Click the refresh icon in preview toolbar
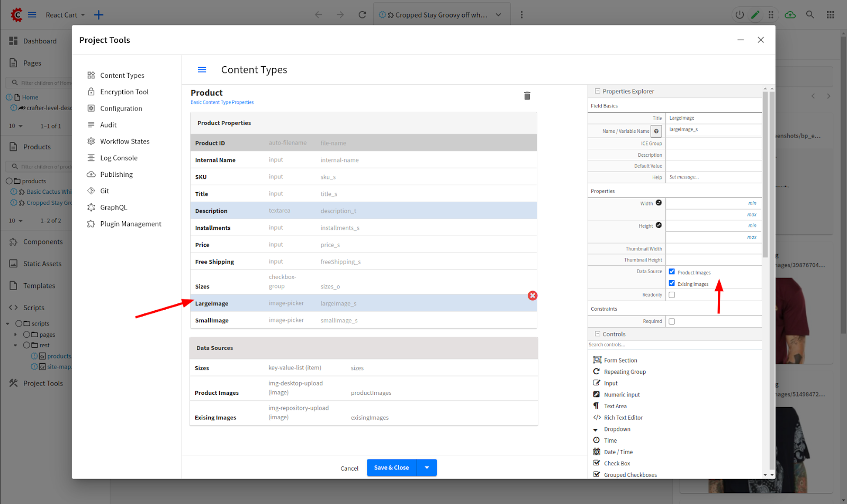 pos(362,15)
